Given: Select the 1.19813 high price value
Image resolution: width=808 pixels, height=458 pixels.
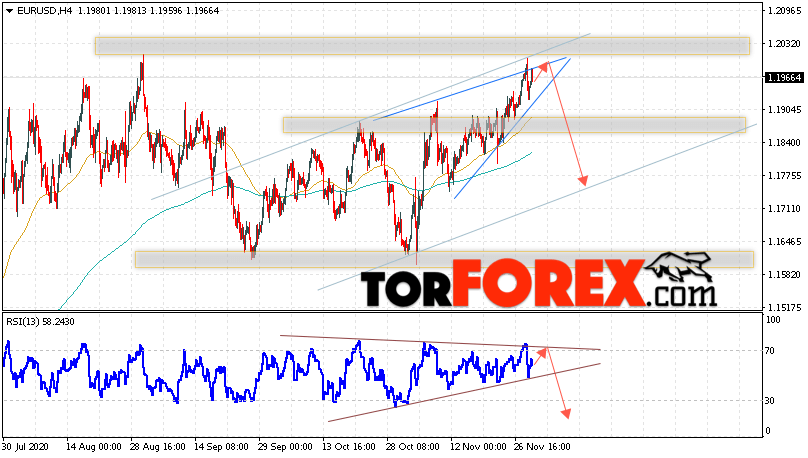Looking at the screenshot, I should 129,11.
